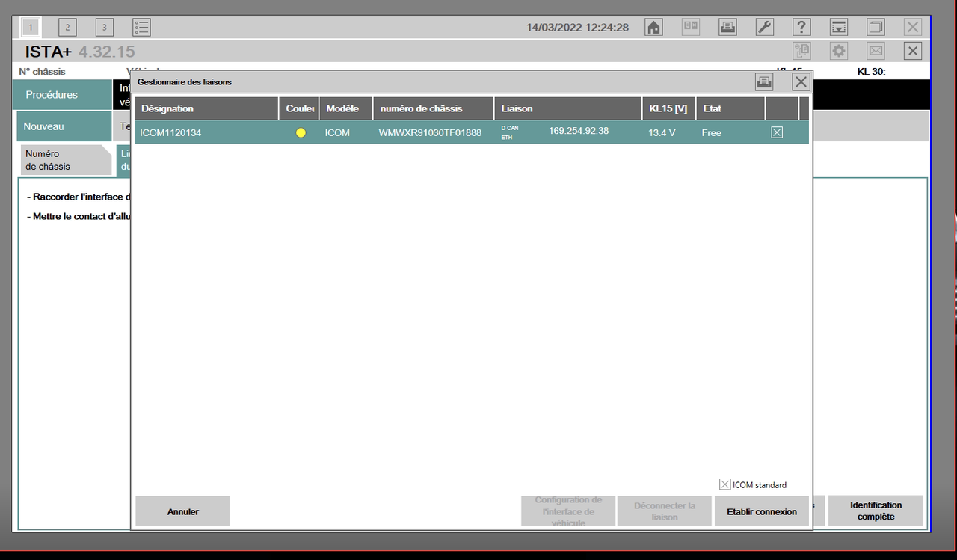Click the yellow status dot in ICOM row

click(x=301, y=132)
